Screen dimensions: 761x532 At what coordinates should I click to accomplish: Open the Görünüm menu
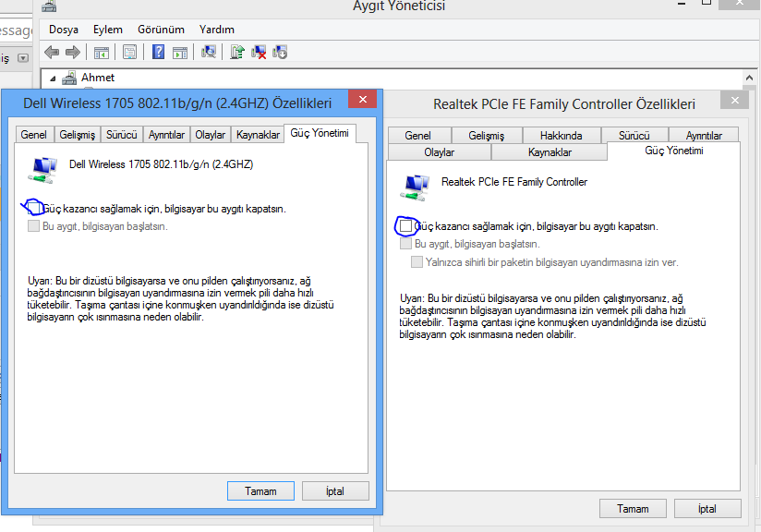tap(161, 30)
